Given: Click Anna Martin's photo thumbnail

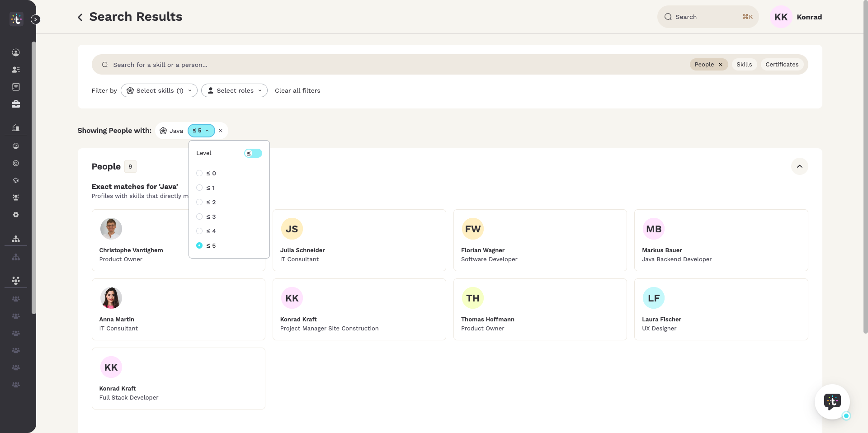Looking at the screenshot, I should tap(111, 298).
